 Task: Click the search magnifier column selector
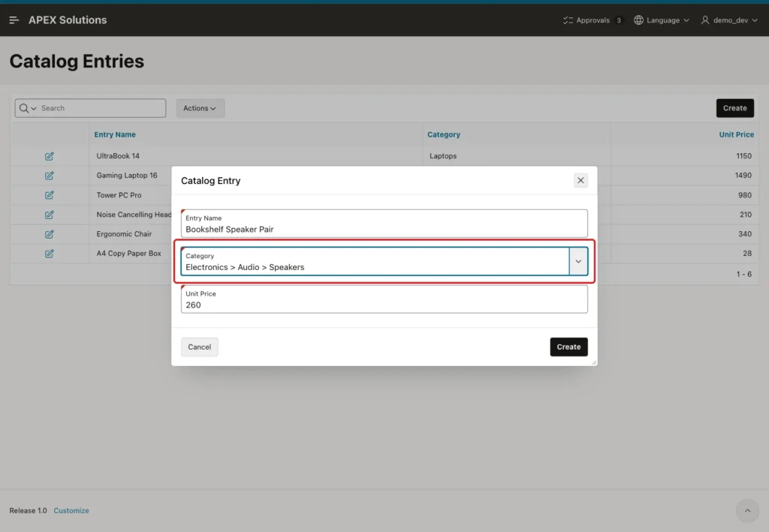pyautogui.click(x=28, y=108)
